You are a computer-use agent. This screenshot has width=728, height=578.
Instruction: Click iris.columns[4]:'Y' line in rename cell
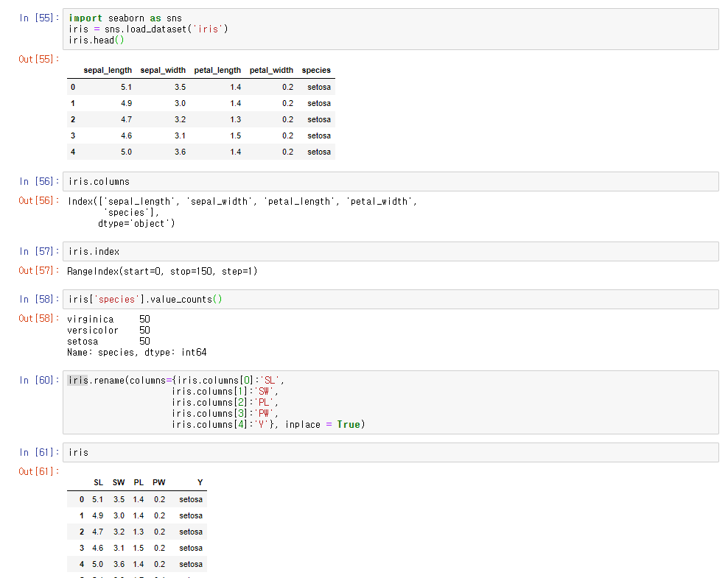pos(268,424)
